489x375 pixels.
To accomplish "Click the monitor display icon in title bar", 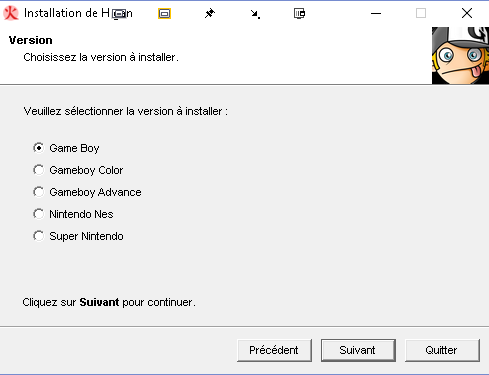I will (299, 14).
